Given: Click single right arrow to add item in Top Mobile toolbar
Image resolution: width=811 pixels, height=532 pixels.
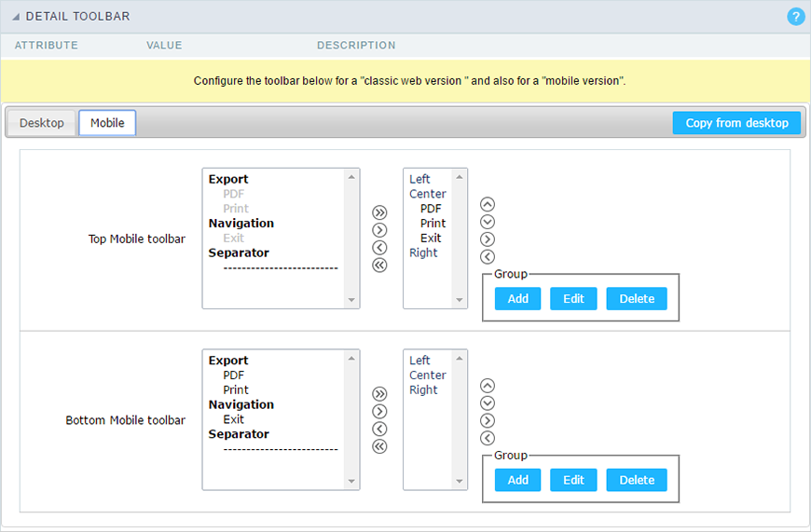Looking at the screenshot, I should click(x=379, y=230).
